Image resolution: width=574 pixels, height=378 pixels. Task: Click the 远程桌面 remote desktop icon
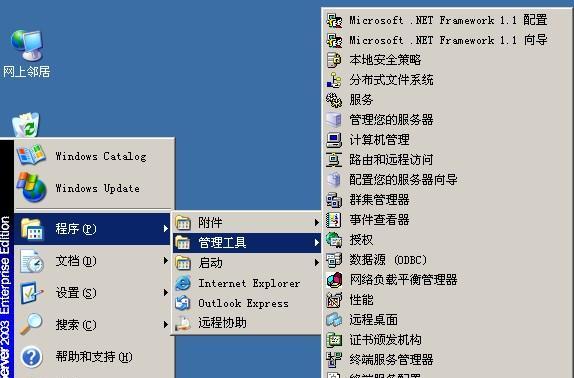coord(334,320)
